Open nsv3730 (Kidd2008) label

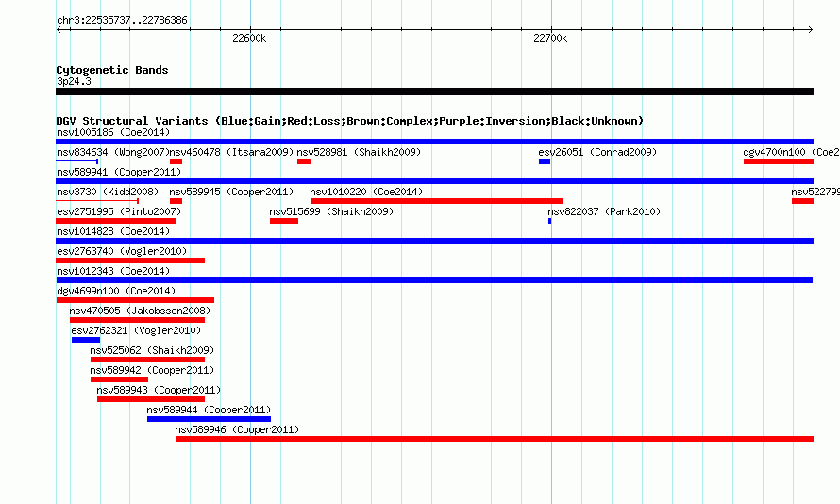[x=108, y=192]
